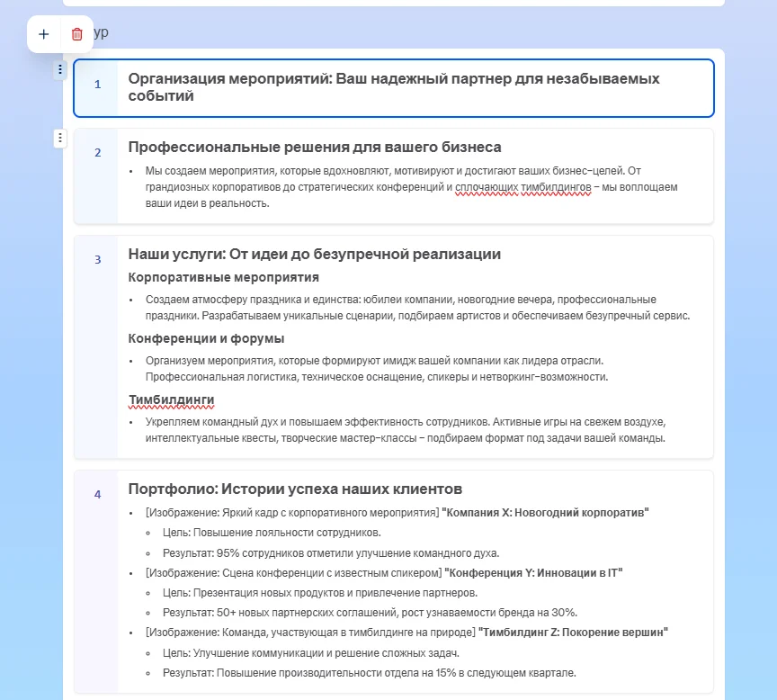Select card 1 title about организация мероприятий
Screen dimensions: 777x700
point(394,87)
